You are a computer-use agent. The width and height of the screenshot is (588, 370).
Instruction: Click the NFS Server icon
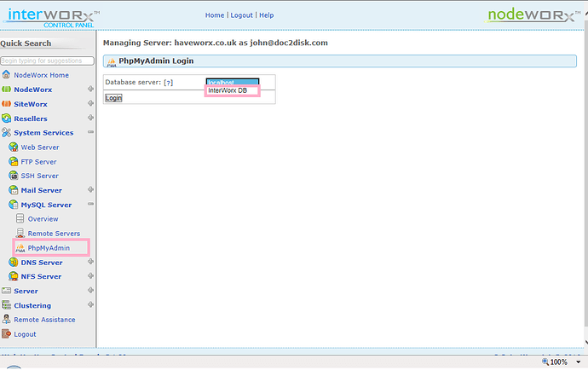14,276
